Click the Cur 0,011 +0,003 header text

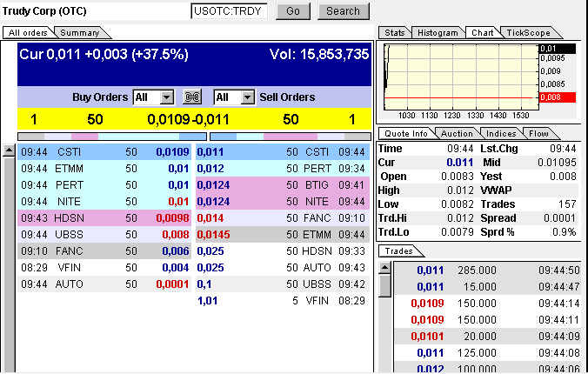point(104,55)
